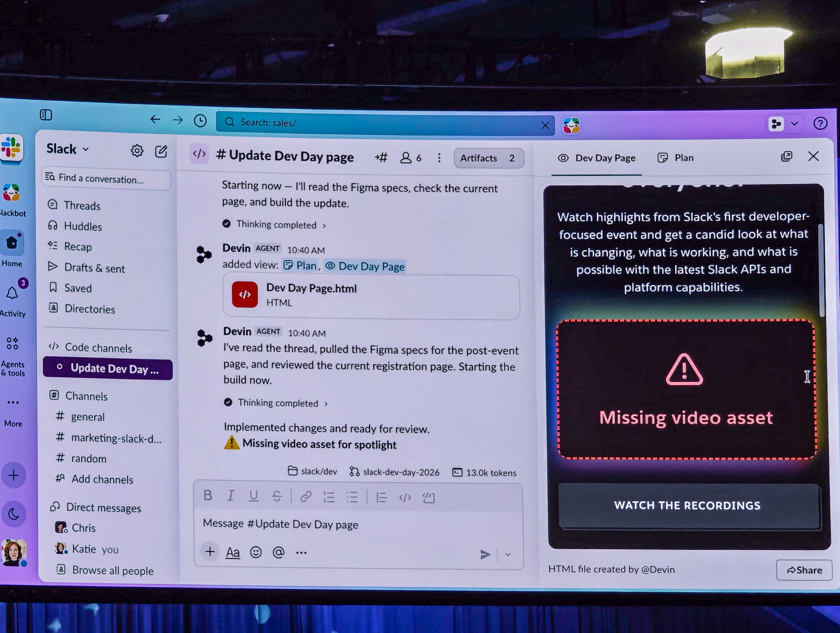Image resolution: width=840 pixels, height=633 pixels.
Task: View the 6 channel members
Action: click(411, 158)
